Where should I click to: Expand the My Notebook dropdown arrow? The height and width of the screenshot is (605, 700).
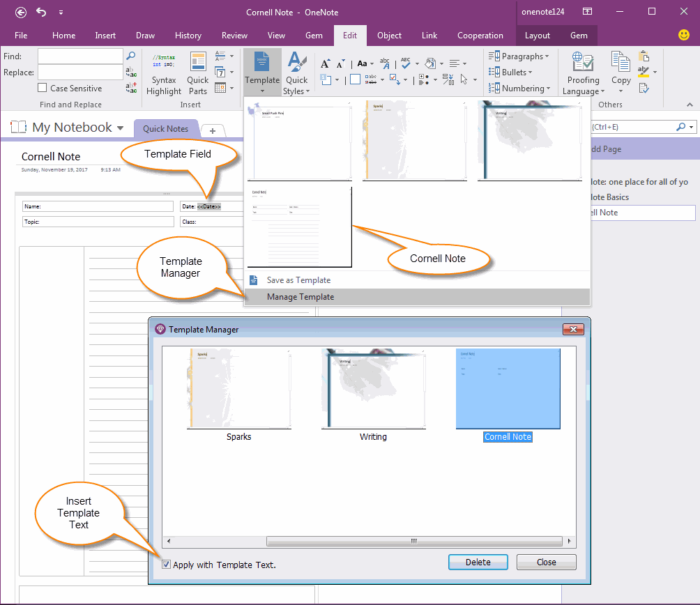point(120,128)
